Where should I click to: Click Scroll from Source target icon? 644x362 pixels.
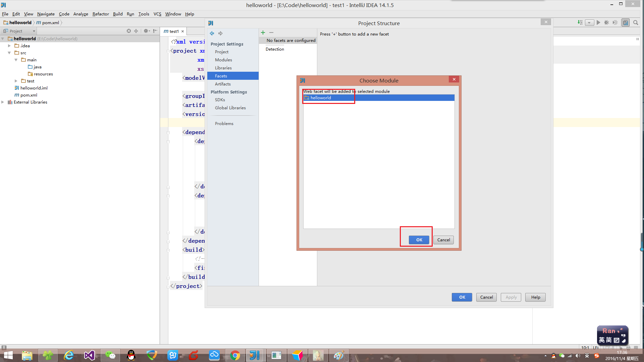click(x=129, y=31)
